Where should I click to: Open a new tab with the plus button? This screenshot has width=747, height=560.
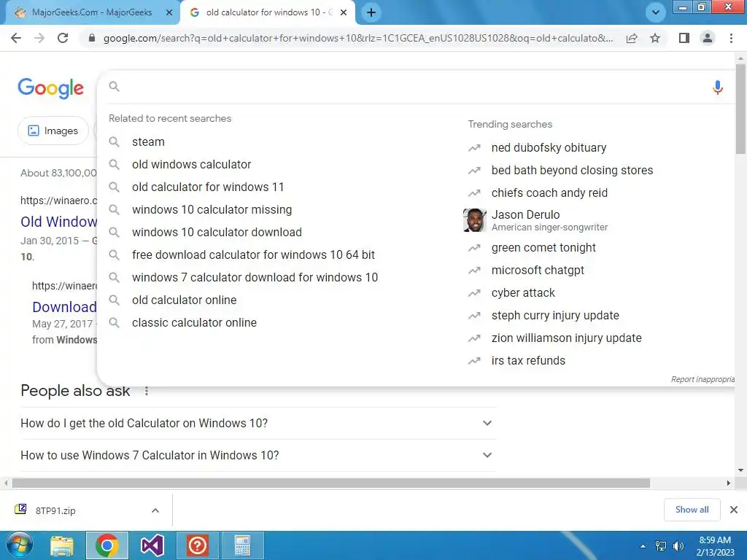point(371,12)
